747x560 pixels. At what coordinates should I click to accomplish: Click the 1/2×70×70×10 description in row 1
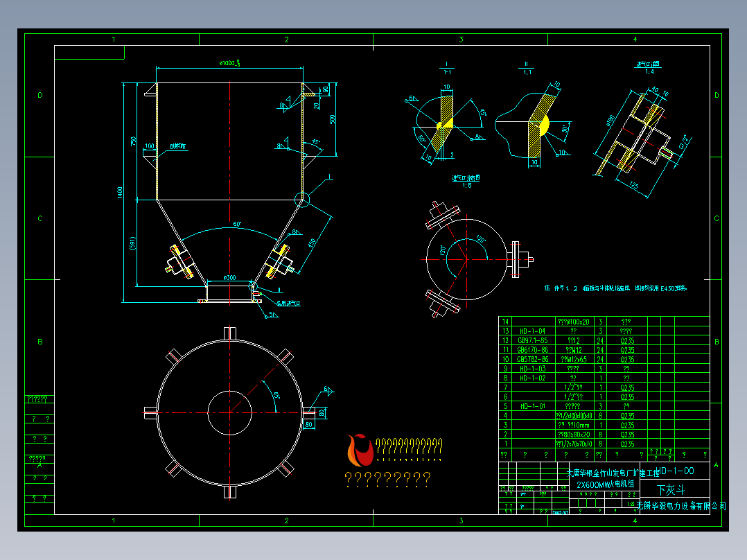click(x=574, y=444)
